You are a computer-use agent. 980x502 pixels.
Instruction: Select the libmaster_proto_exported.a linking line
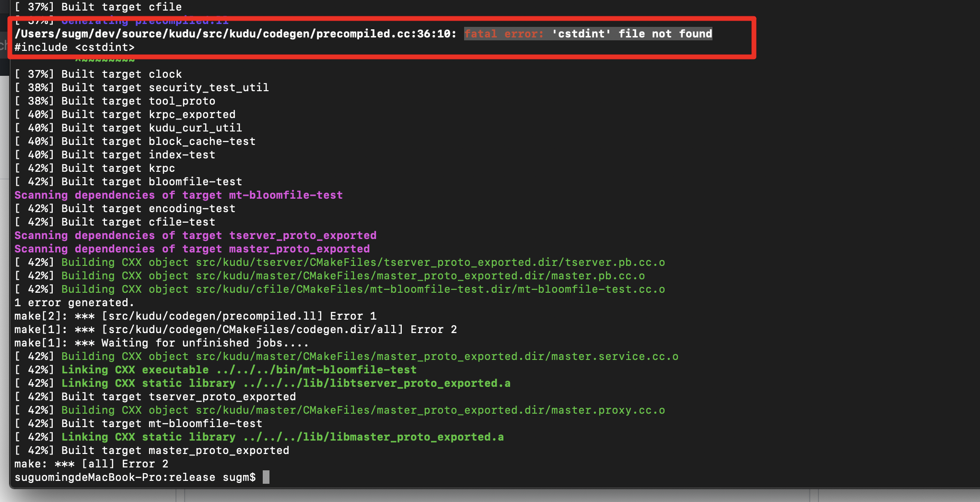(259, 437)
